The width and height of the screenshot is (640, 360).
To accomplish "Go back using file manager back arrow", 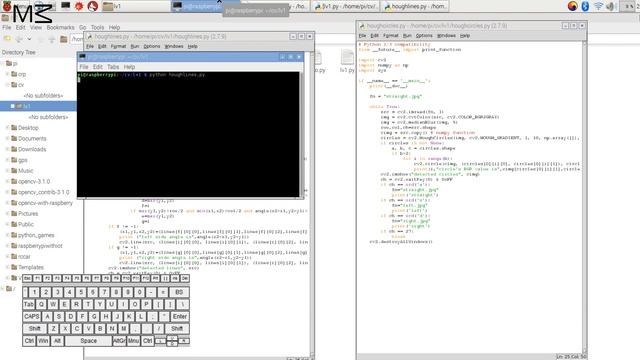I will coord(19,39).
